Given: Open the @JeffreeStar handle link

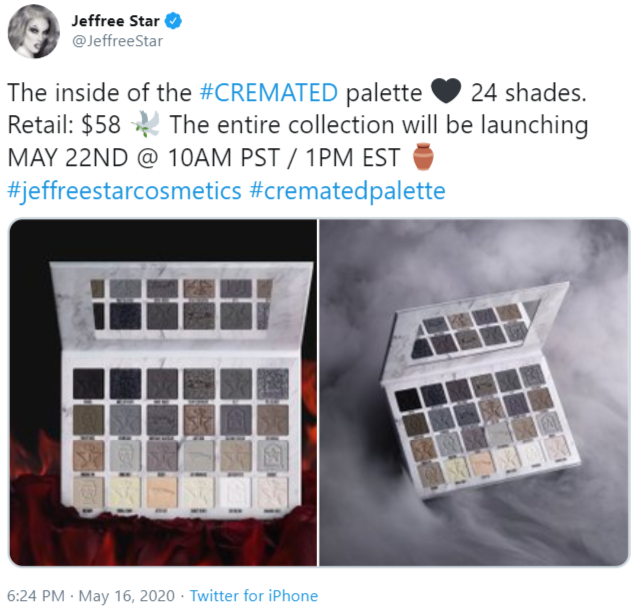Looking at the screenshot, I should [117, 41].
